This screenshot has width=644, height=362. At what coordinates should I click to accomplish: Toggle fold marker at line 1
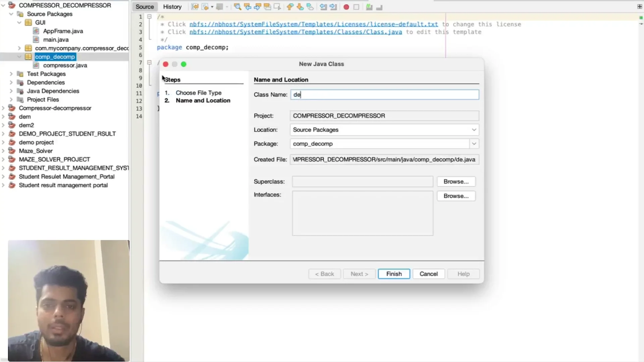click(x=150, y=16)
